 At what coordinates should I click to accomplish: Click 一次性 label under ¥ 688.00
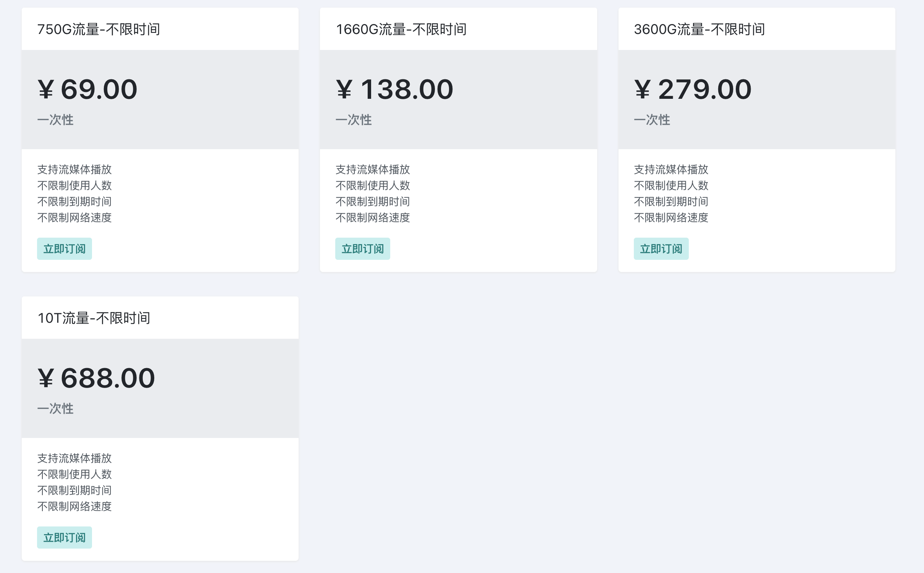(55, 409)
